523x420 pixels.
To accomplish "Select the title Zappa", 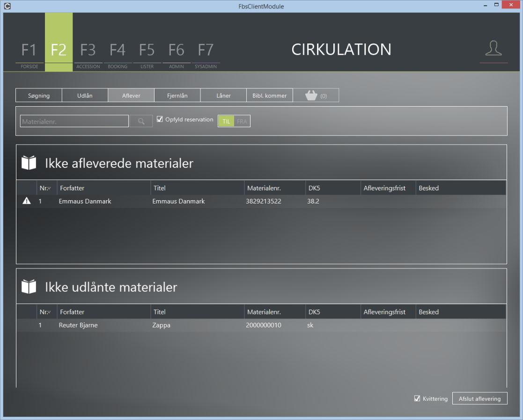I will tap(161, 325).
